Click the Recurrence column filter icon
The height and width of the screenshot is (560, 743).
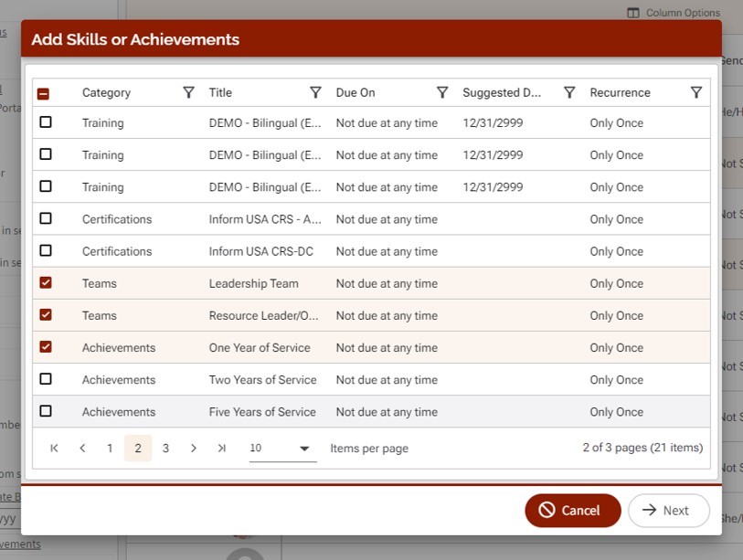696,92
